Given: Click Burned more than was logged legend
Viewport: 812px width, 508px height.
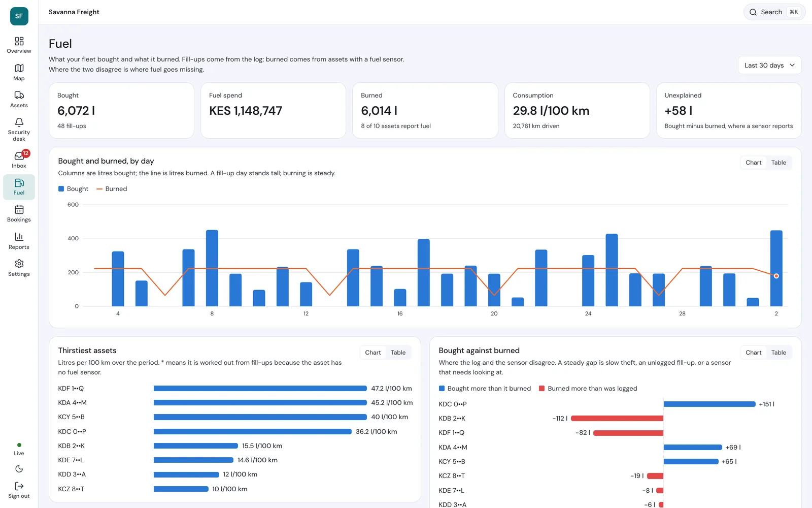Looking at the screenshot, I should tap(588, 389).
